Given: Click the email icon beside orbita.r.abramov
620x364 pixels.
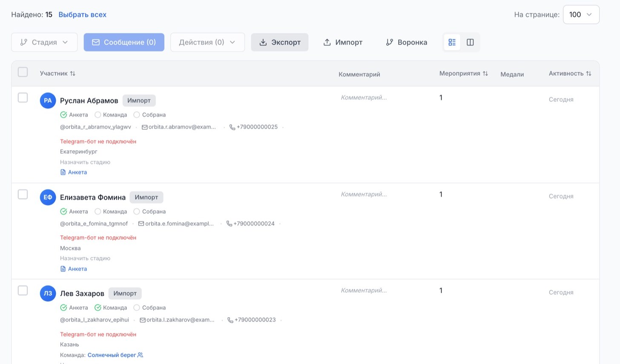Looking at the screenshot, I should 144,127.
